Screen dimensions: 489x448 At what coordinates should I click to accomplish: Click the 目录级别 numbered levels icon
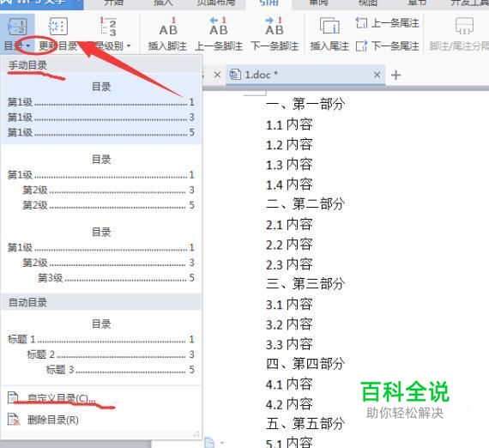click(108, 27)
